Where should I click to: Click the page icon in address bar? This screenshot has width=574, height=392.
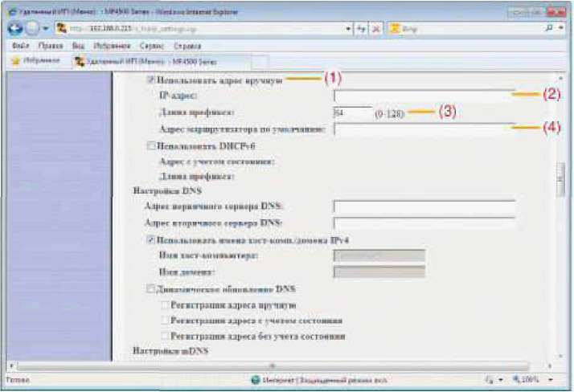click(59, 29)
